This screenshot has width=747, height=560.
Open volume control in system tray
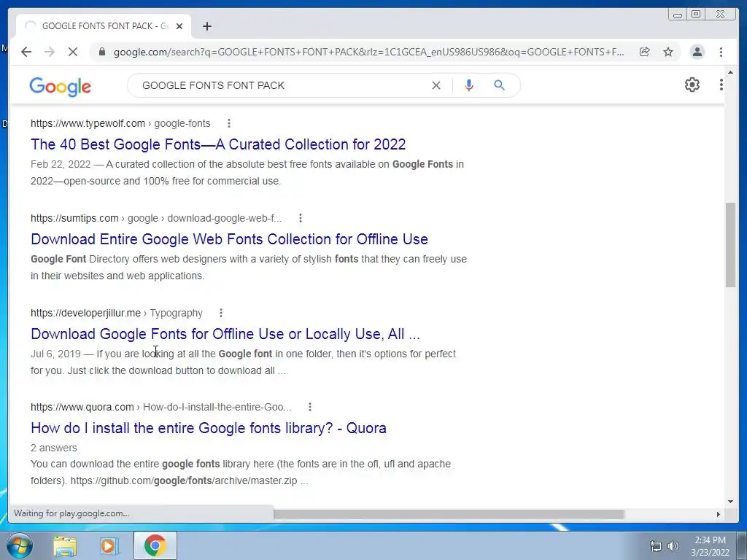click(x=673, y=546)
